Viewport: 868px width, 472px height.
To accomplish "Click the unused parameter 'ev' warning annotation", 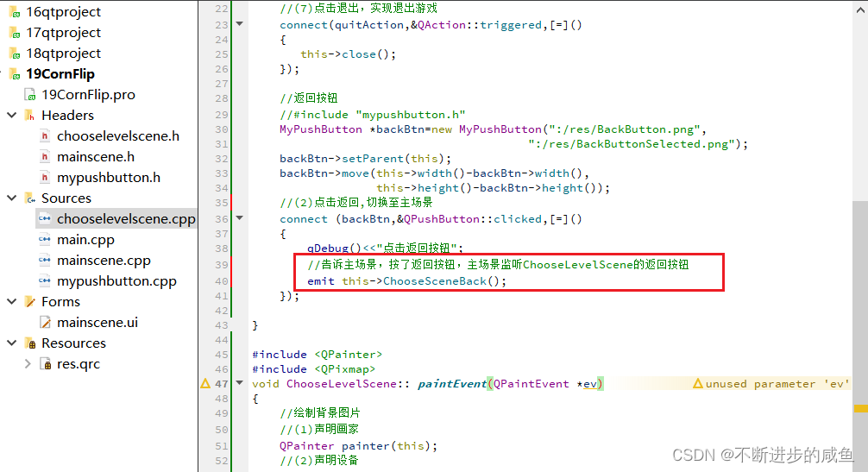I will click(x=771, y=383).
